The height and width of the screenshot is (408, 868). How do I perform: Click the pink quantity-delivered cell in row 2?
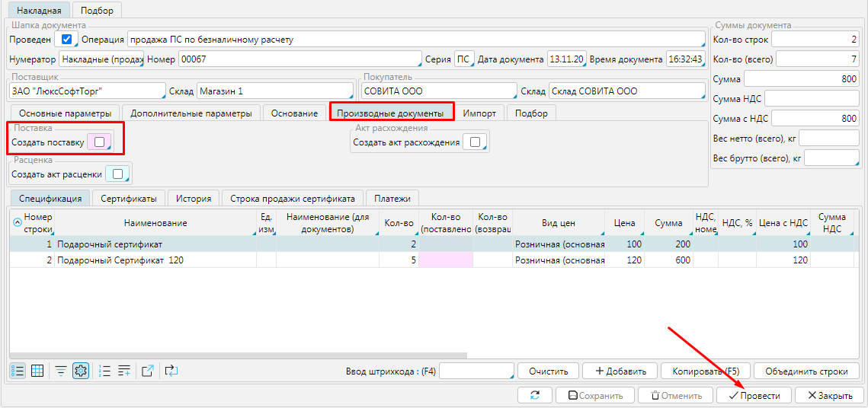pos(445,260)
